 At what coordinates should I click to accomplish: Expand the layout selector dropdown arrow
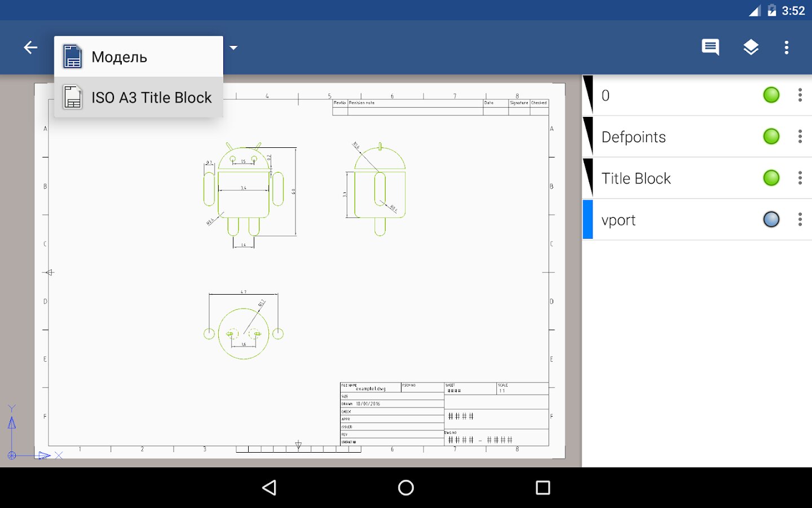tap(233, 47)
